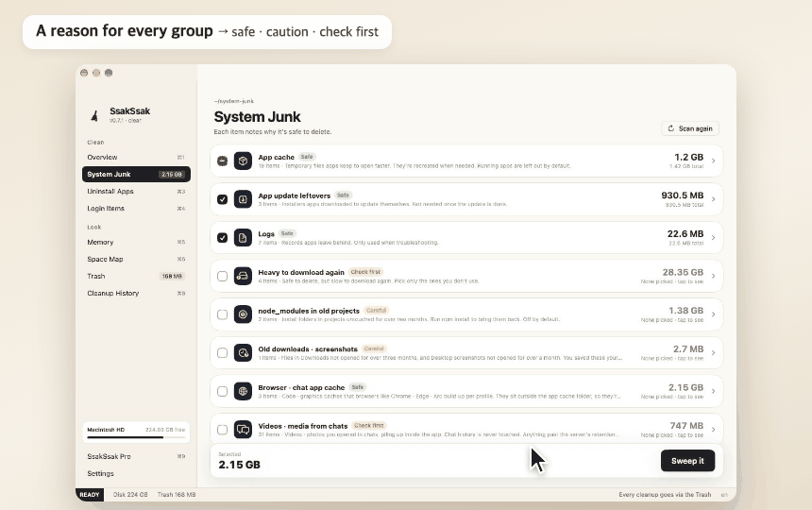
Task: Click the Logs document icon
Action: click(x=243, y=238)
